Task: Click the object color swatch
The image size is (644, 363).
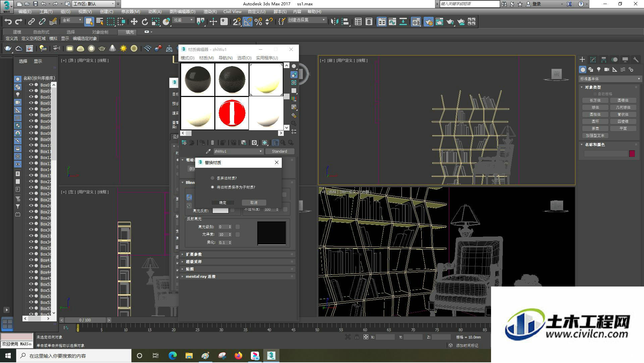Action: click(632, 154)
